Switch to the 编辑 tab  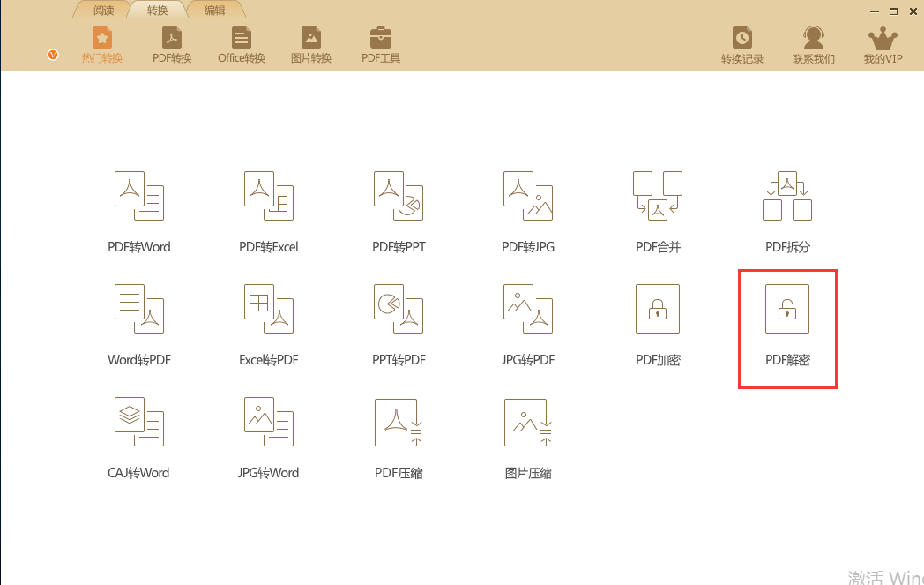point(214,11)
